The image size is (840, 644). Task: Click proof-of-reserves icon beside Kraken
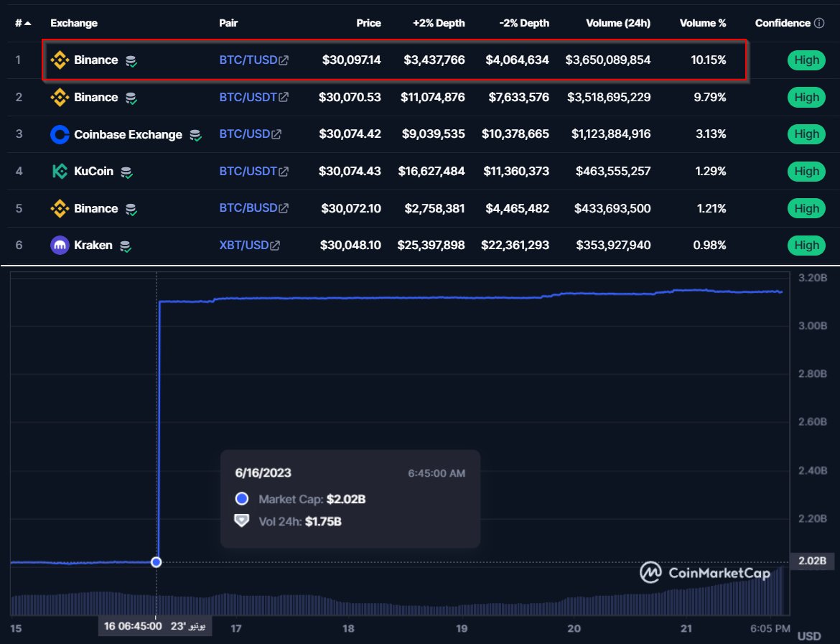click(x=126, y=246)
